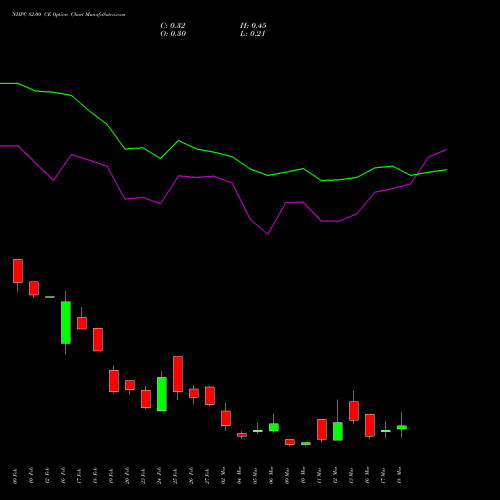Click the 18 Mar date label

(x=400, y=476)
